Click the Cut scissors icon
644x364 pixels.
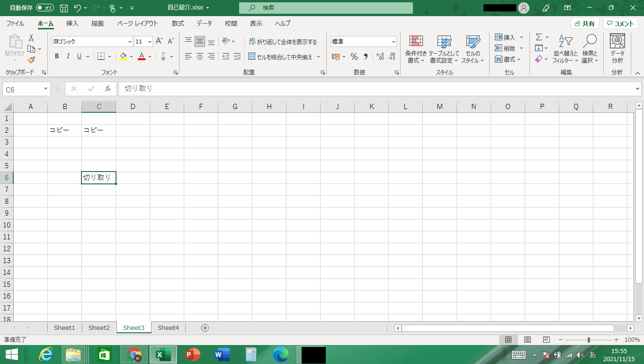(31, 38)
